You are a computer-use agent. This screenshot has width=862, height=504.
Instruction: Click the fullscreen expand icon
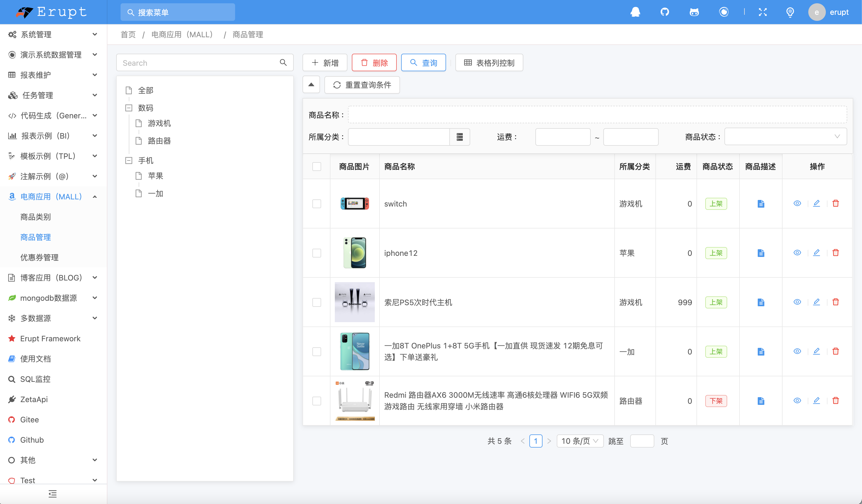[763, 12]
